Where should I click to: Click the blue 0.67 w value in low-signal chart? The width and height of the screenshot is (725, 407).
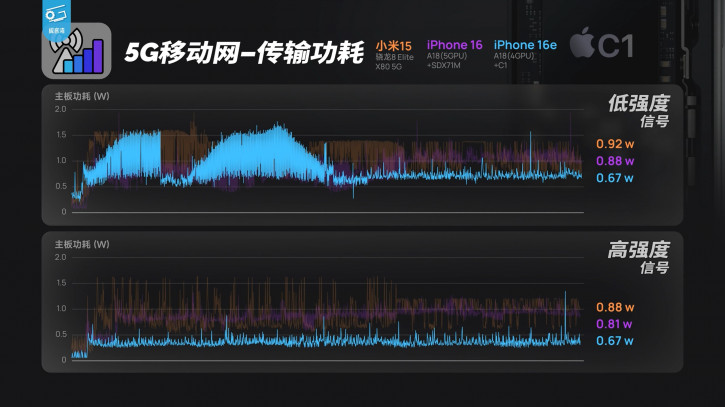615,178
